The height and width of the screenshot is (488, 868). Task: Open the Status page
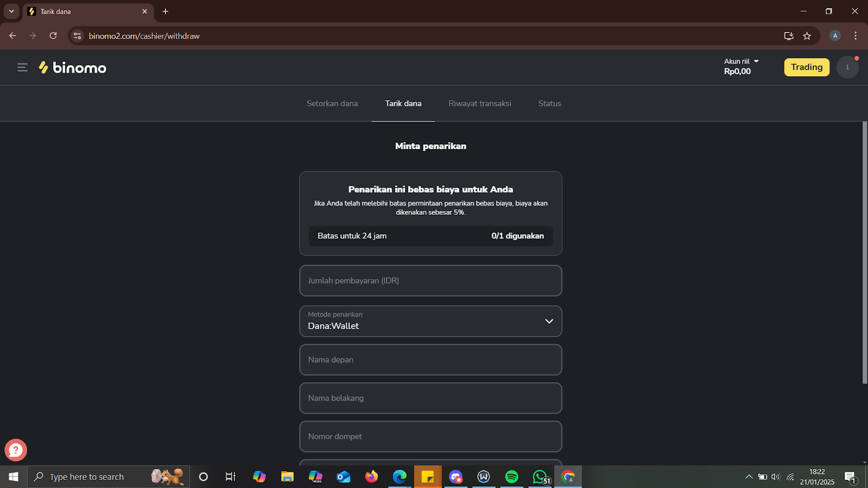click(x=549, y=103)
